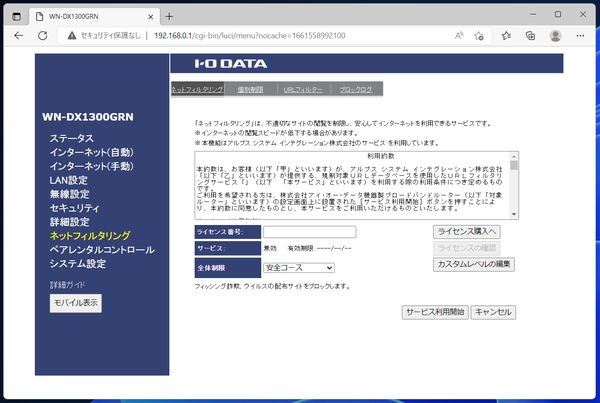Viewport: 600px width, 403px height.
Task: Select the ネットフィルタリング tab
Action: click(197, 89)
